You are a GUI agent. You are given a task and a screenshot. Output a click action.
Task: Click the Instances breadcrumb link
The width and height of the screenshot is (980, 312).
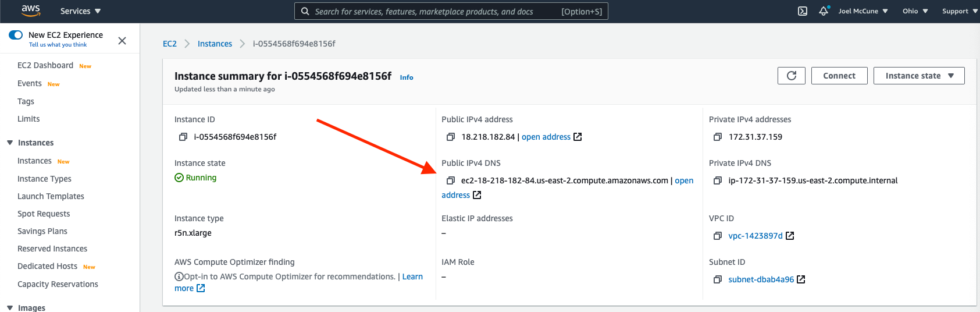tap(215, 44)
